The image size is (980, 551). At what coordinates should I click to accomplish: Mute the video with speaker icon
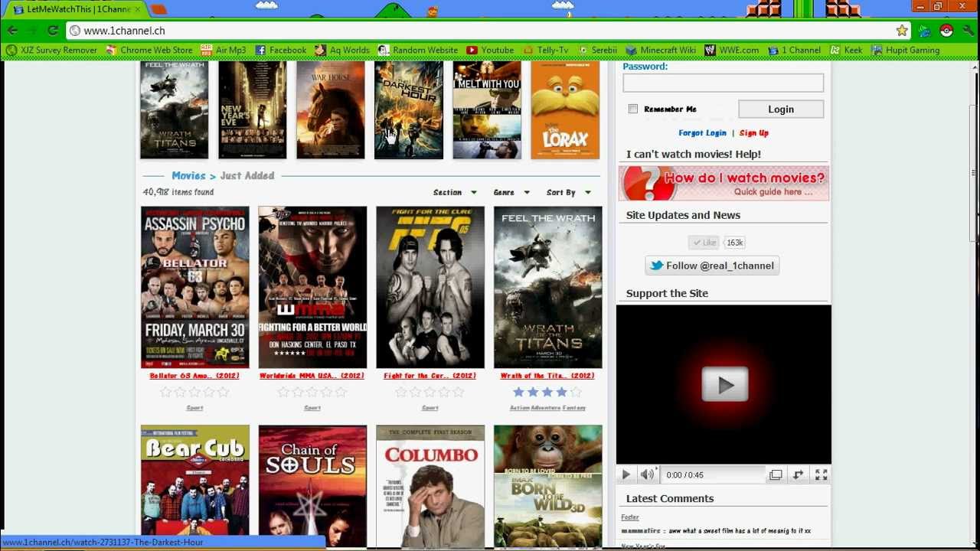(647, 474)
